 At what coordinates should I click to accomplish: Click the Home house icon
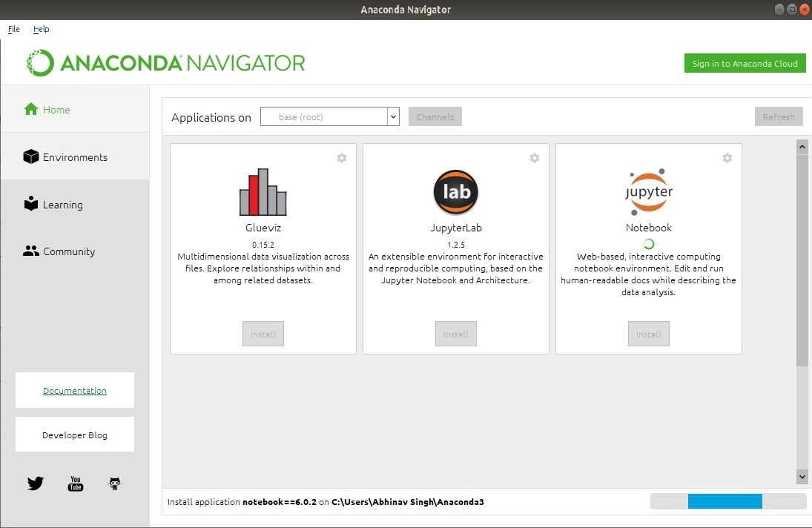31,109
